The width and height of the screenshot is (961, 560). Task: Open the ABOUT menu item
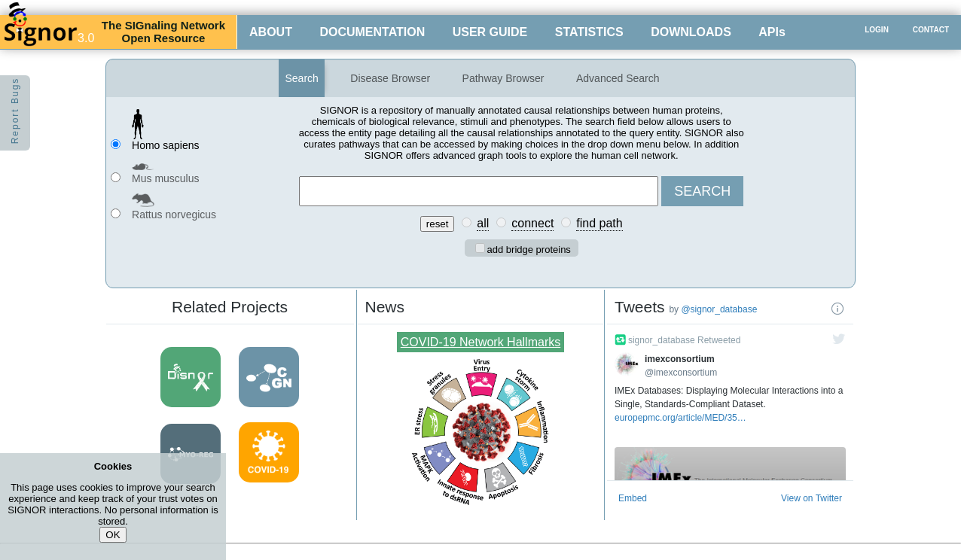point(270,32)
